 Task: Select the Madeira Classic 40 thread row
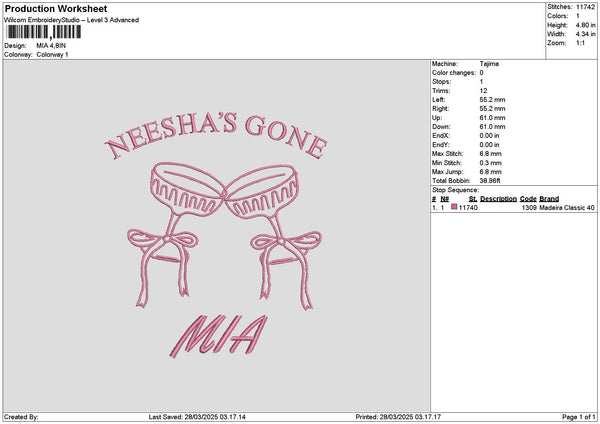(x=514, y=207)
